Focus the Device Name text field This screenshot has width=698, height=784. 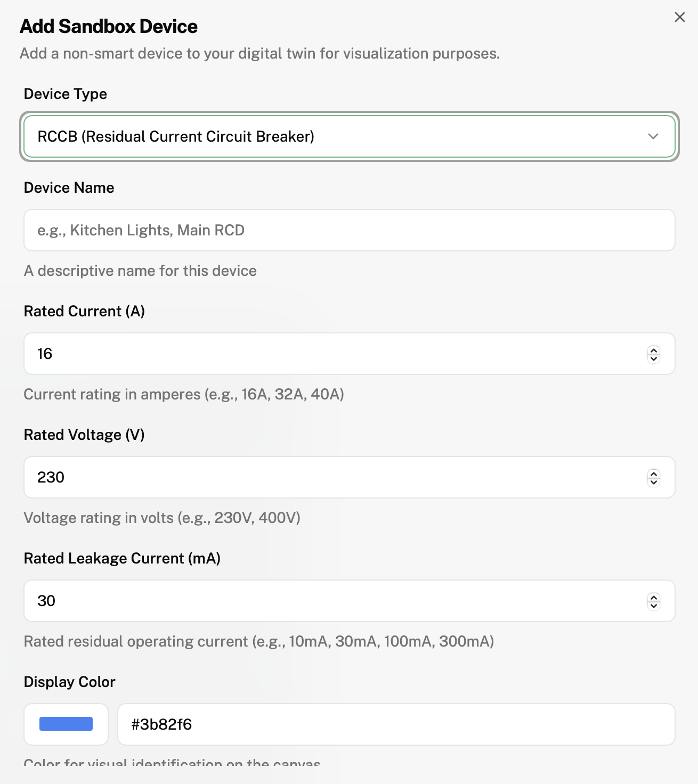pyautogui.click(x=349, y=230)
